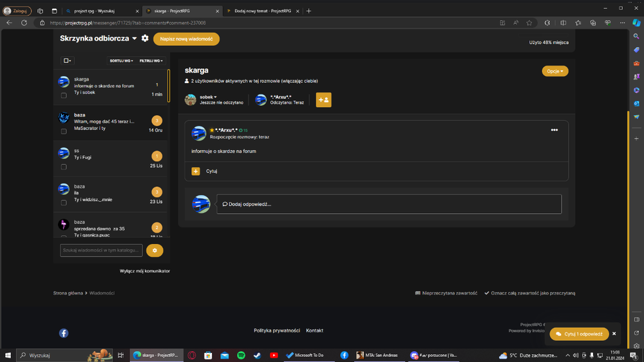Open Task View on the taskbar
The width and height of the screenshot is (644, 362).
coord(120,355)
